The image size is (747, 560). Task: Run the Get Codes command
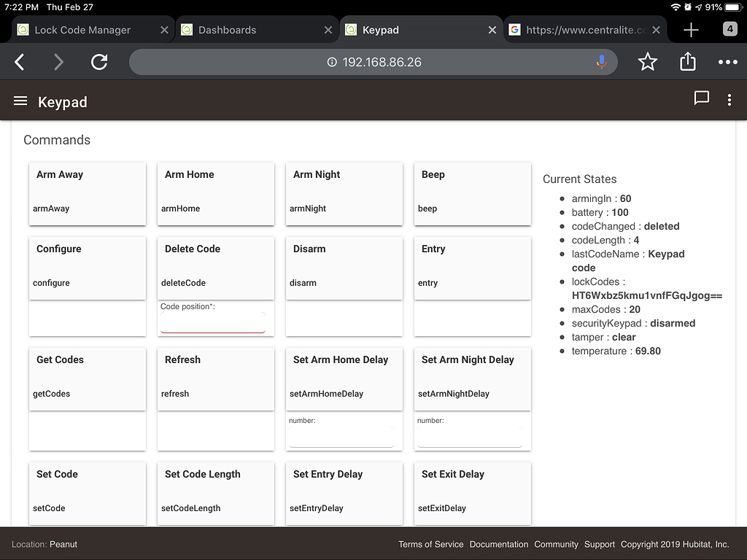pos(88,379)
